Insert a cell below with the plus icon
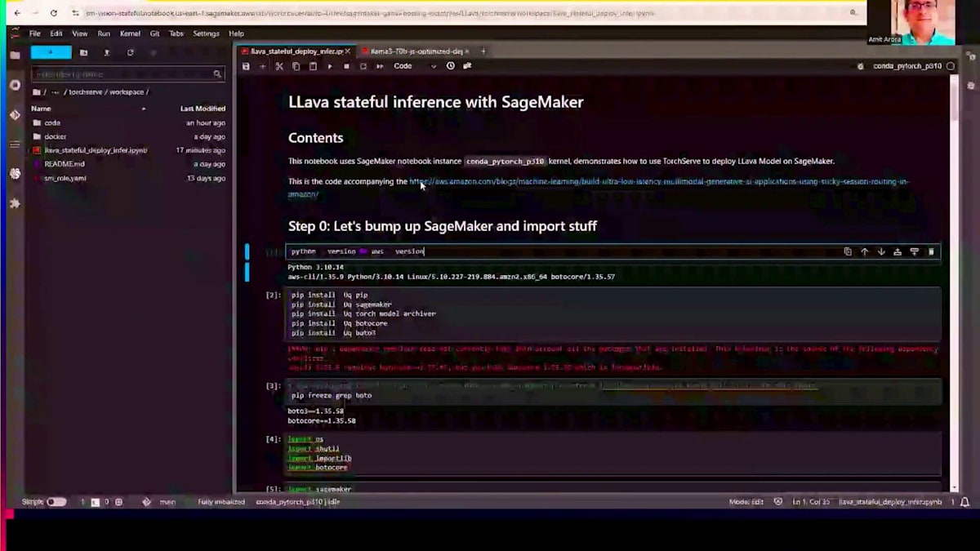 coord(262,66)
